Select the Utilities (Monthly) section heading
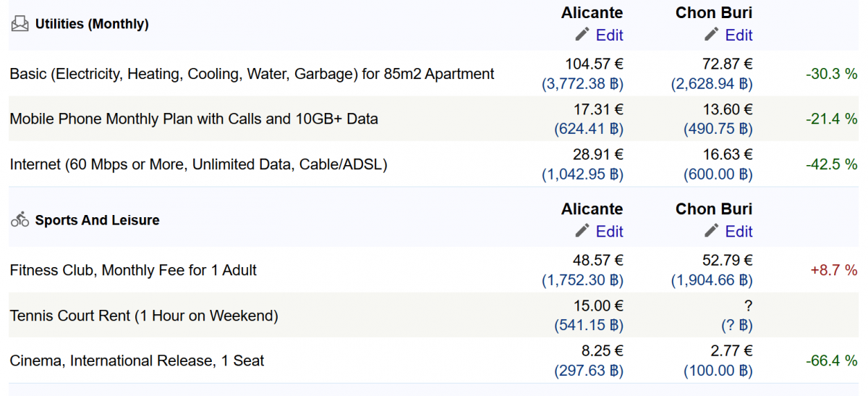Viewport: 868px width, 396px height. (92, 24)
